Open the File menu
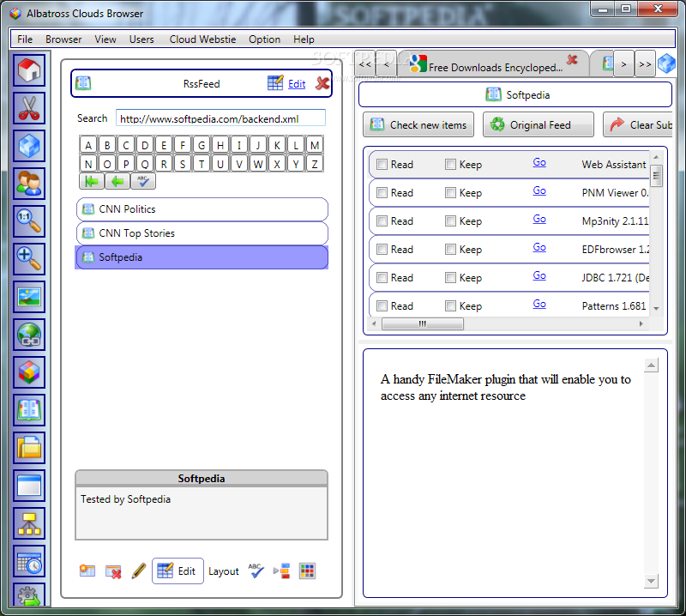 pyautogui.click(x=25, y=39)
